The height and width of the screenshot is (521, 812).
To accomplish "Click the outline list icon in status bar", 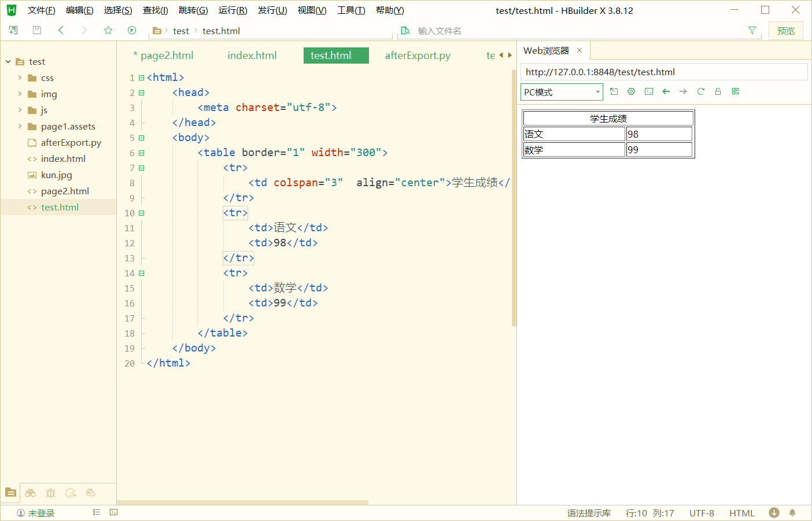I will pyautogui.click(x=97, y=512).
